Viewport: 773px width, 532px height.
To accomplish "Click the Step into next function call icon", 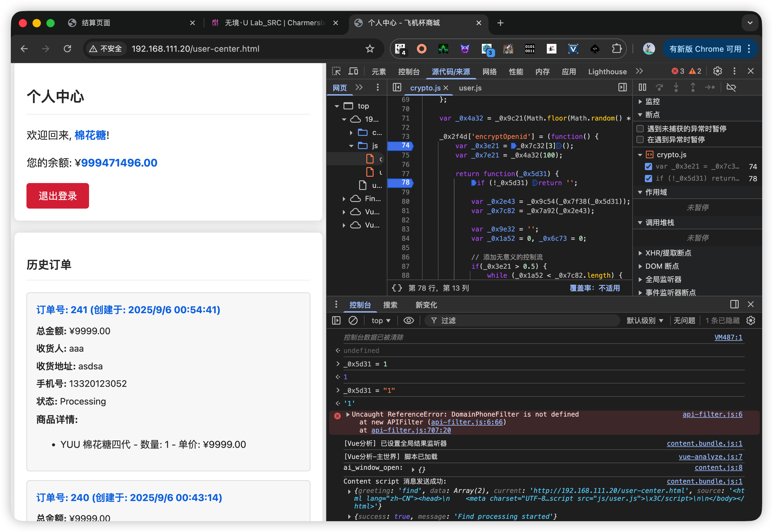I will click(x=676, y=87).
